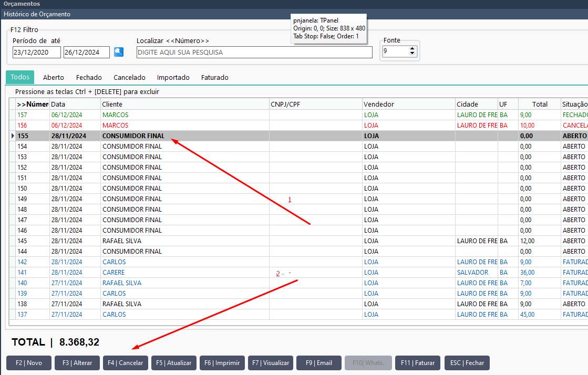Switch to the Faturado tab
Screen dimensions: 588x375
[x=214, y=77]
